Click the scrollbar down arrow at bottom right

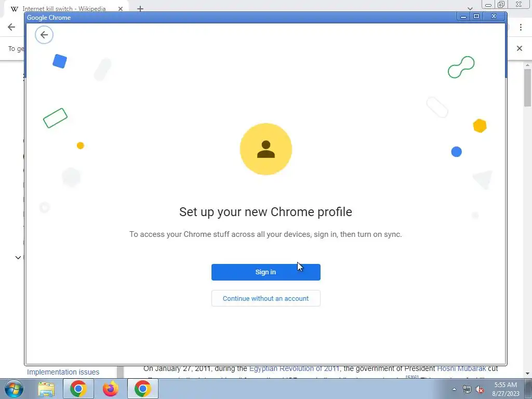[x=528, y=374]
